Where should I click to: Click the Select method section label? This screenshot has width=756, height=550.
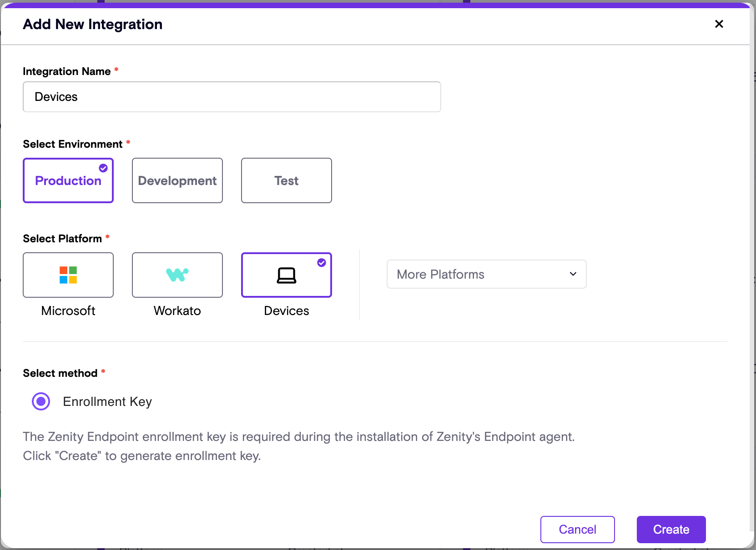tap(60, 373)
